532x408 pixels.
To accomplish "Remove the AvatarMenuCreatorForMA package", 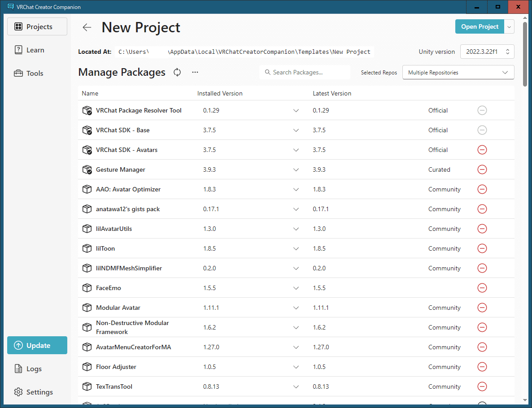I will tap(482, 347).
